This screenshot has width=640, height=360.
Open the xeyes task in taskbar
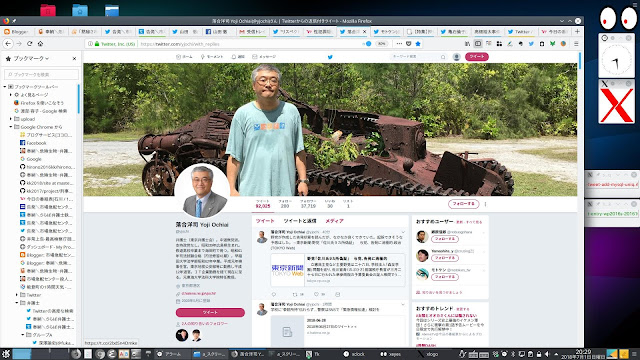click(x=391, y=354)
